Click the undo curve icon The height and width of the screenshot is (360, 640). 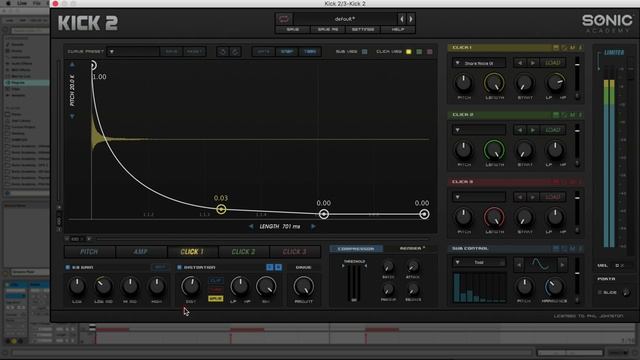pyautogui.click(x=222, y=52)
